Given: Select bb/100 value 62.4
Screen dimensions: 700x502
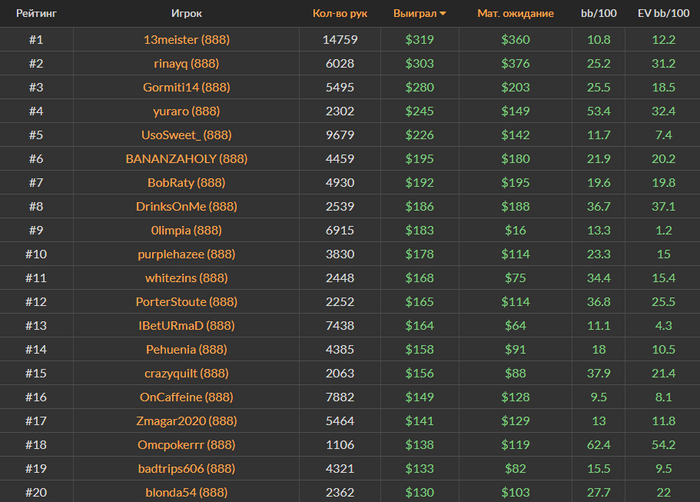Looking at the screenshot, I should tap(599, 444).
